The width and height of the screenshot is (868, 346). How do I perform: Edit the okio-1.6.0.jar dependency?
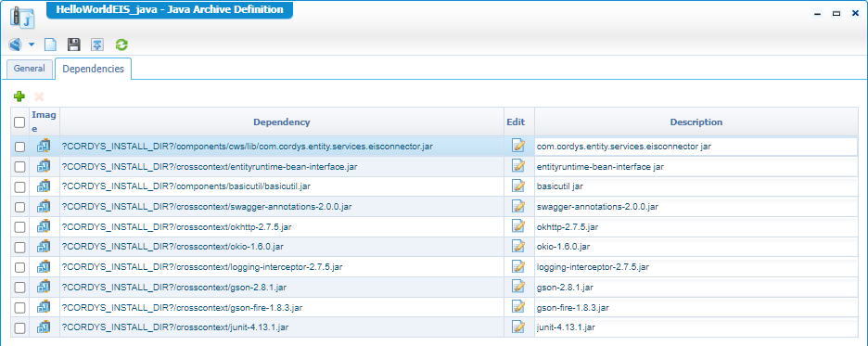click(518, 246)
